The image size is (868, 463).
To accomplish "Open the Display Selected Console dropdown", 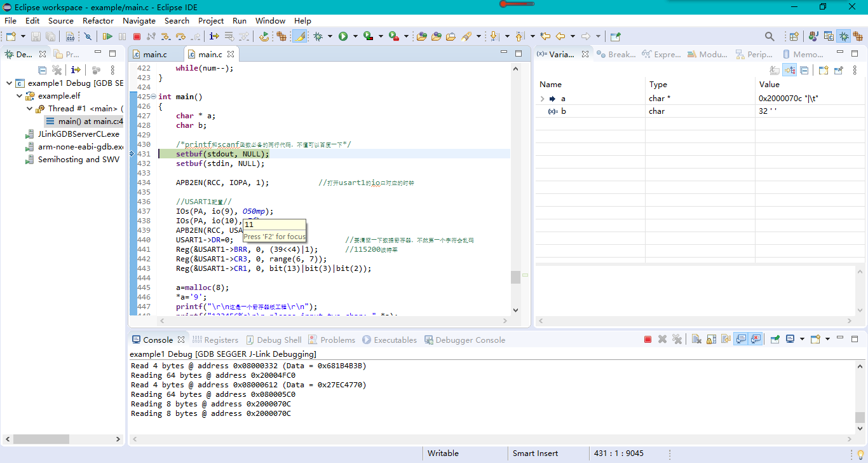I will tap(802, 339).
